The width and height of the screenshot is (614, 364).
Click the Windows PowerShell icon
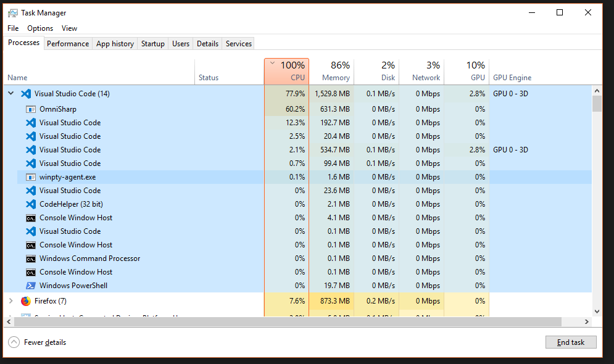[x=30, y=286]
